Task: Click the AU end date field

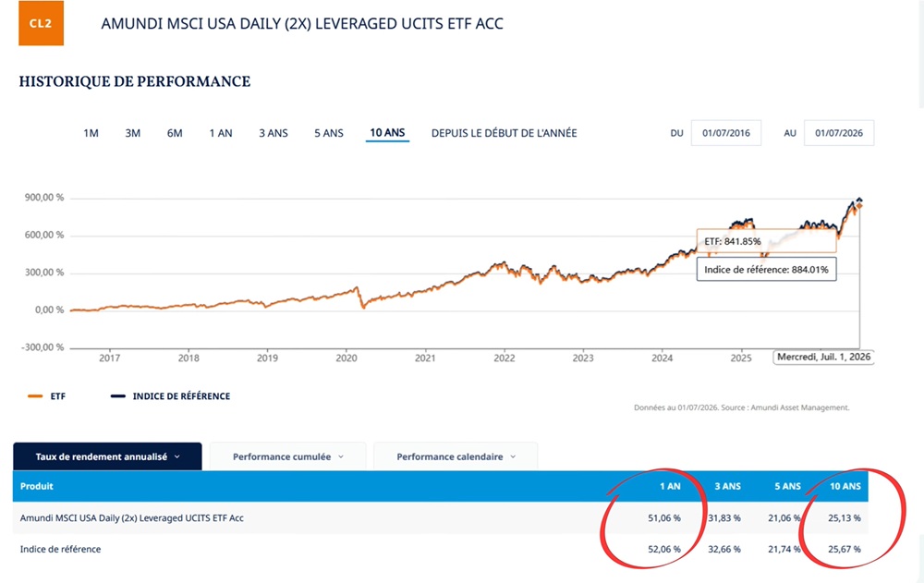Action: click(x=839, y=133)
